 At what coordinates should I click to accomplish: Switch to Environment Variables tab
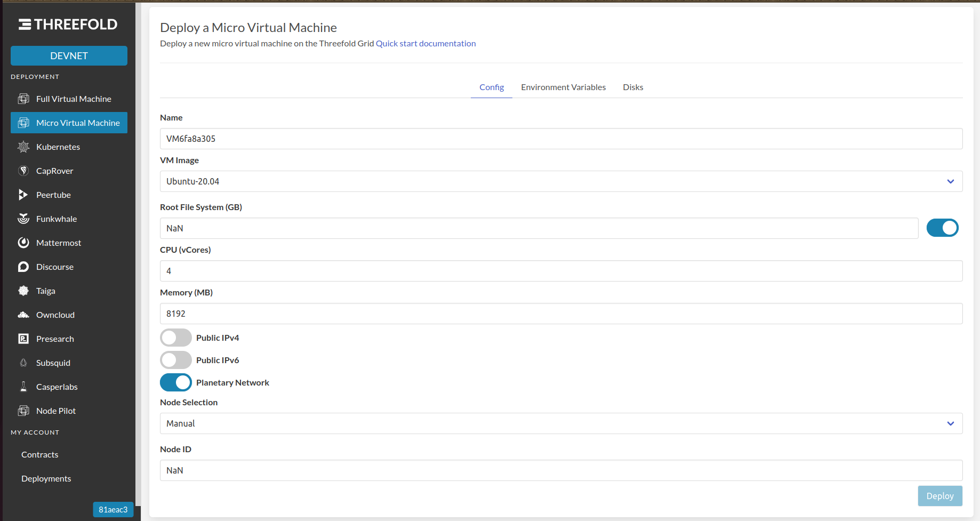(564, 87)
